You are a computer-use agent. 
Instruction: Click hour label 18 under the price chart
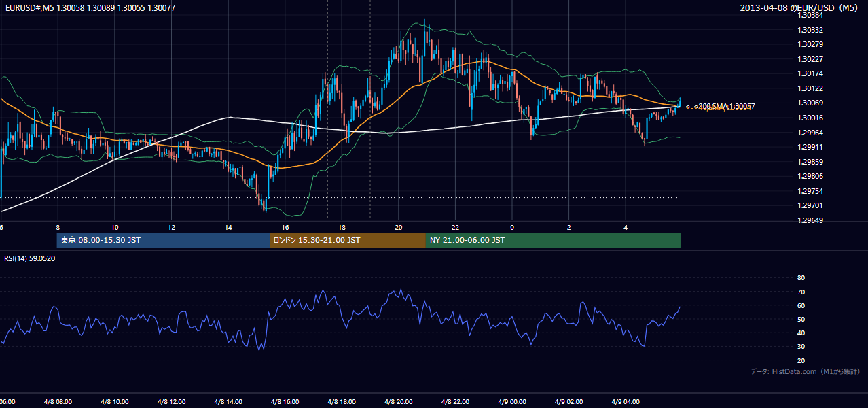(x=342, y=227)
